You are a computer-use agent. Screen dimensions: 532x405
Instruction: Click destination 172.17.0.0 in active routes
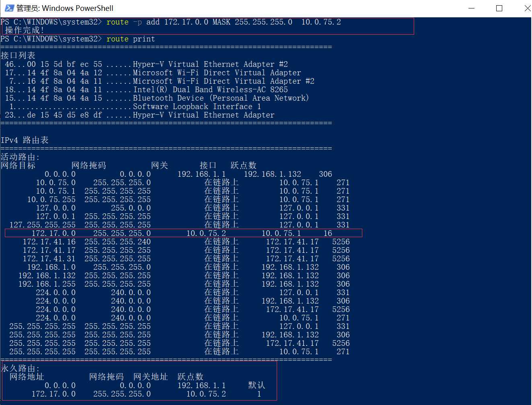[53, 233]
